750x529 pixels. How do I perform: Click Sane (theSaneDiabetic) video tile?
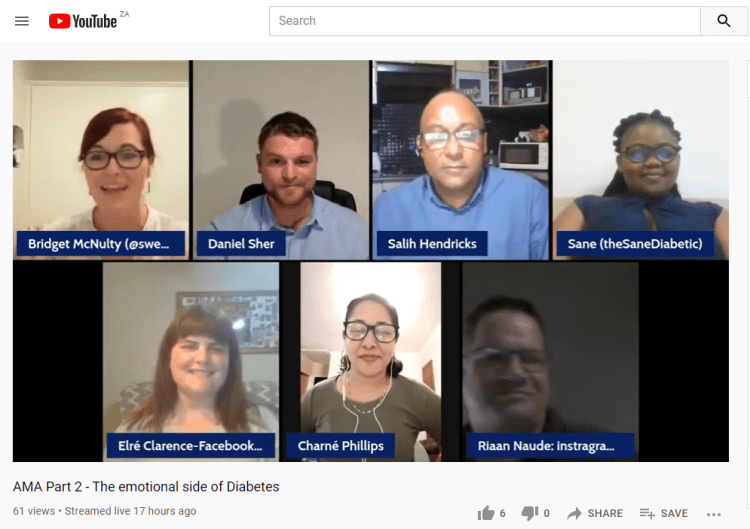coord(641,160)
